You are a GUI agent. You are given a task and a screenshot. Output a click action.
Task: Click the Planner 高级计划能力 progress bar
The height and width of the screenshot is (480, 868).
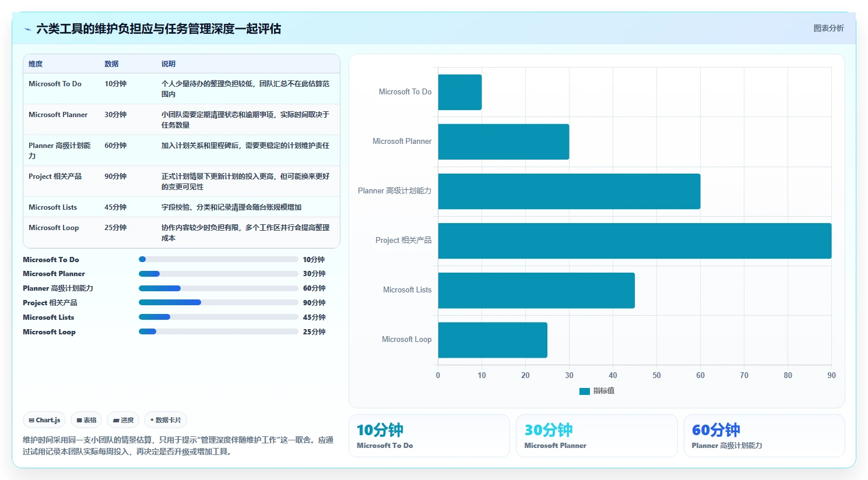pos(218,288)
